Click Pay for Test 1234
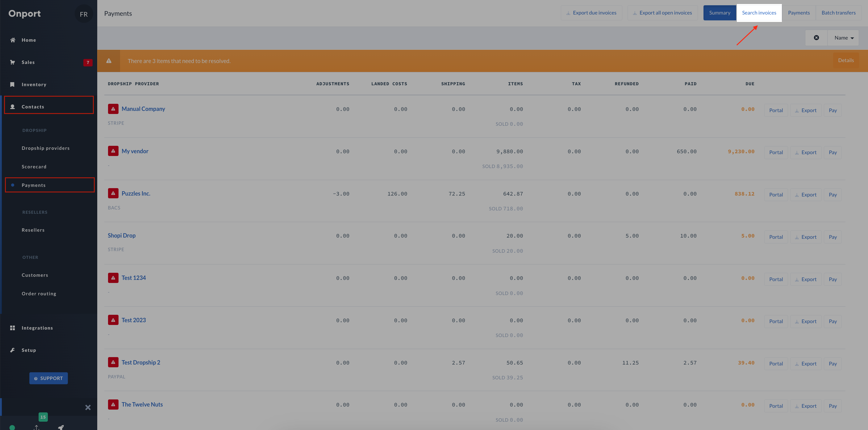The image size is (868, 430). (x=833, y=279)
